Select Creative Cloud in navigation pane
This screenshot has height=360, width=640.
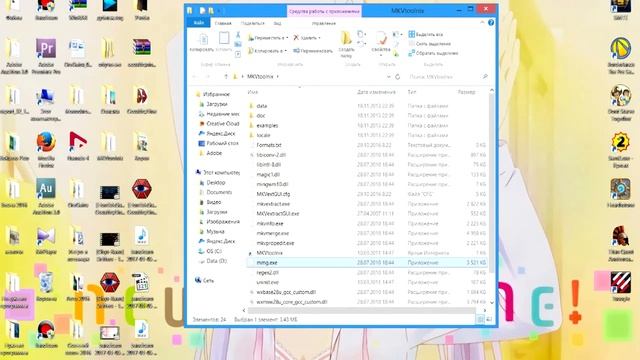click(222, 124)
